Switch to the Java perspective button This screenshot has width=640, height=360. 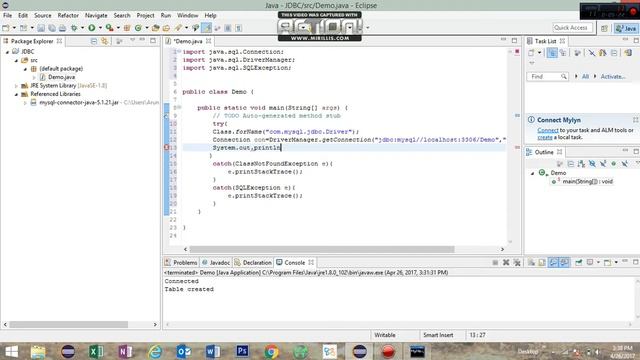(x=627, y=28)
